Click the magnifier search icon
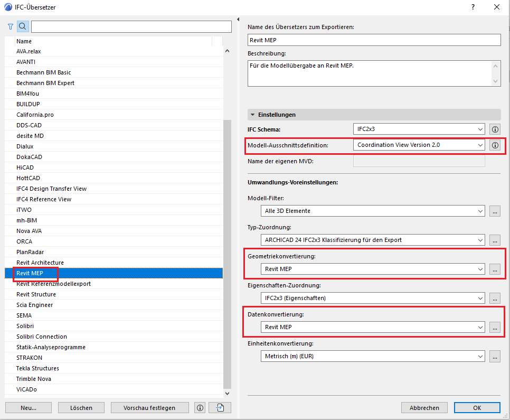 click(23, 26)
